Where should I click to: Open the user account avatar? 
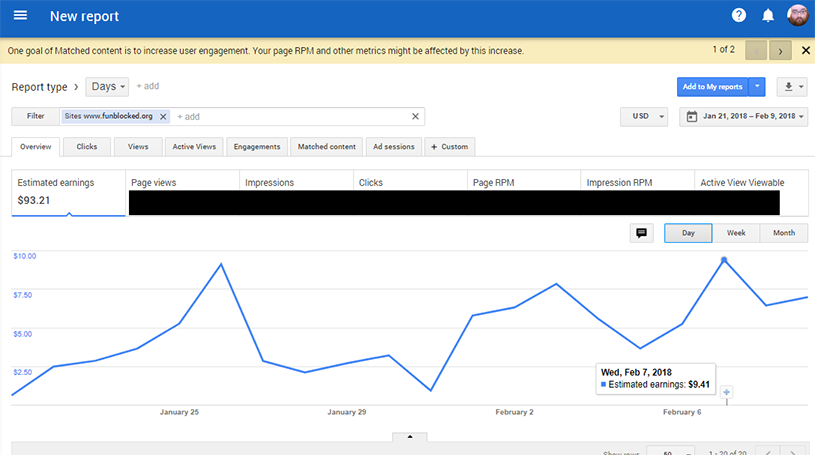797,16
